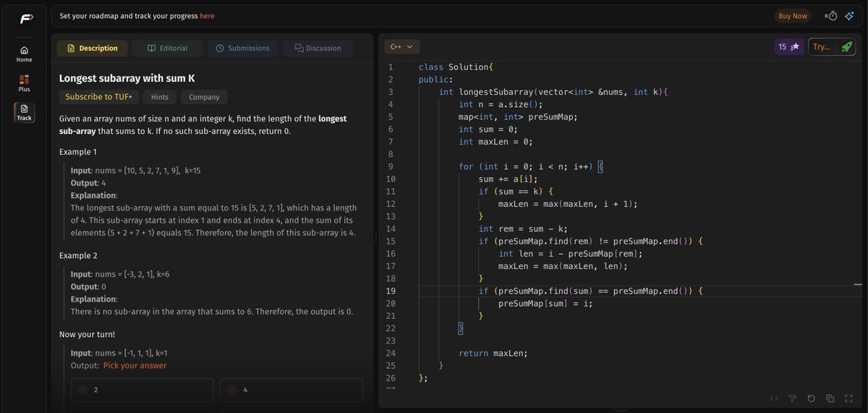Screen dimensions: 868x413
Task: Click the Buy Now button
Action: (792, 16)
